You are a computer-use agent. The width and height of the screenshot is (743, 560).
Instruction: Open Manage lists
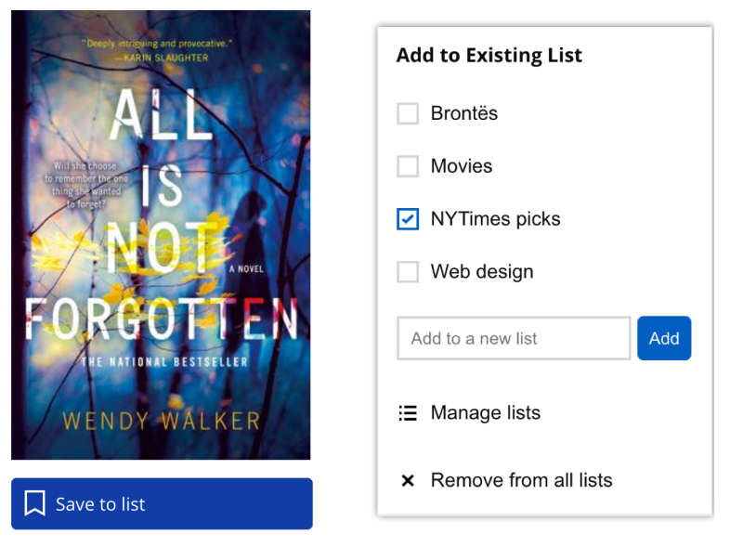(x=487, y=412)
